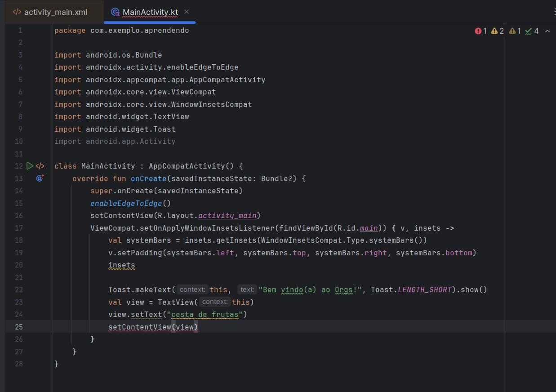Click the class name "MainActivity" on line 12
The height and width of the screenshot is (392, 556).
tap(108, 166)
